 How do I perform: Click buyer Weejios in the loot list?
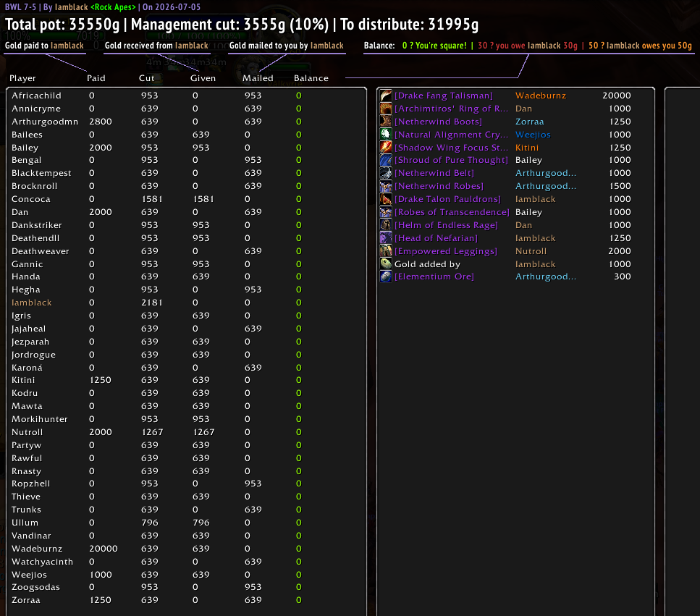point(533,135)
